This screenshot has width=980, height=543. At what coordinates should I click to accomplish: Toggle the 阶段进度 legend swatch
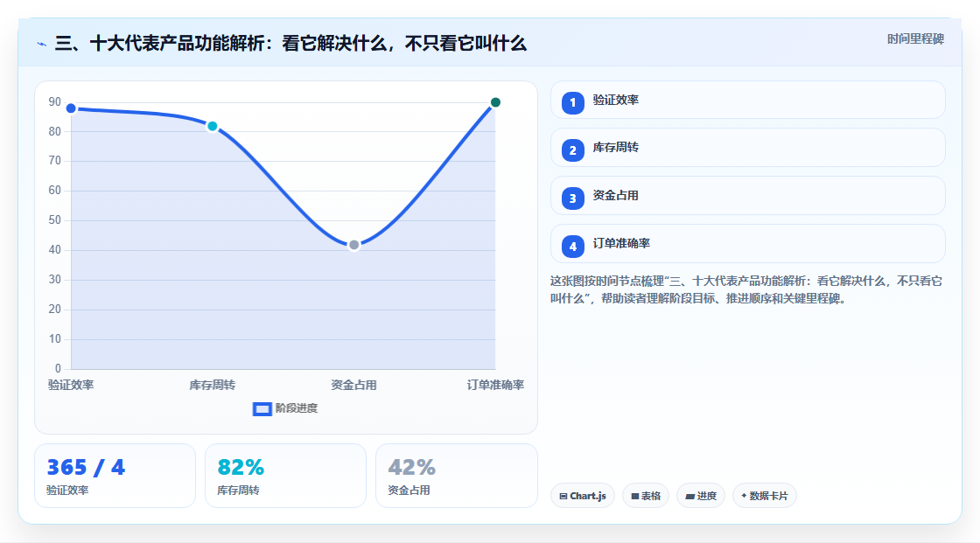click(262, 409)
